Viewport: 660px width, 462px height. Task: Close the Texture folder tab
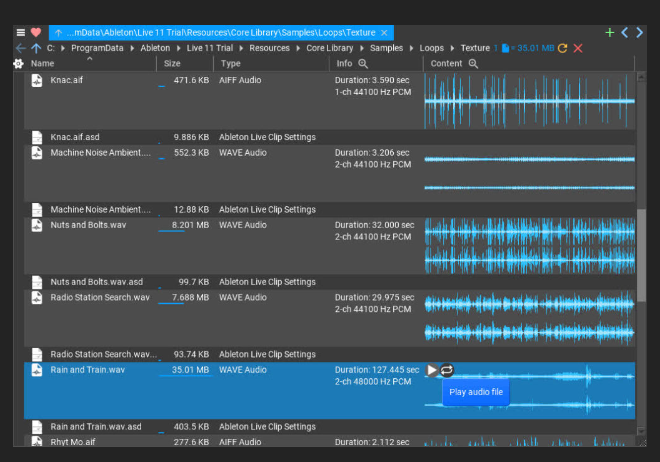tap(384, 32)
